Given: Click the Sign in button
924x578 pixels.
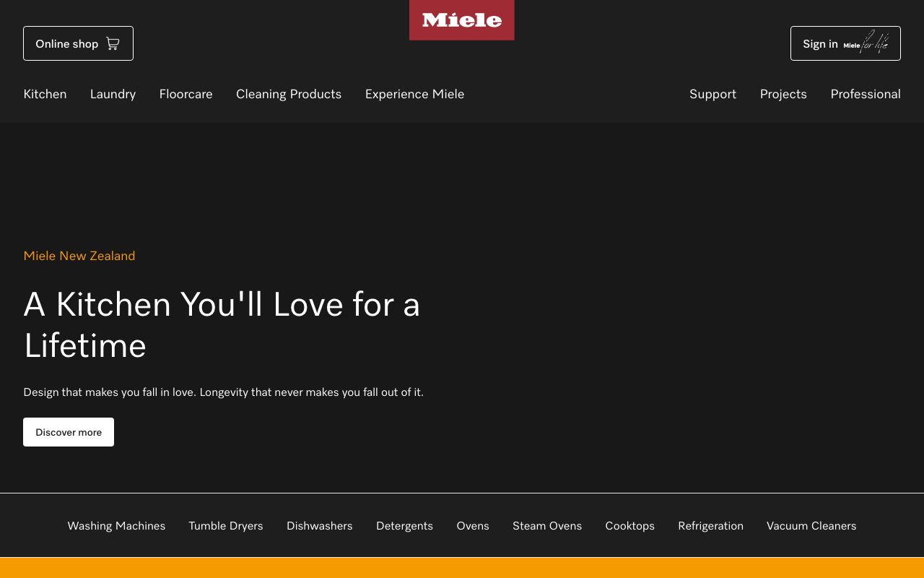Looking at the screenshot, I should [x=845, y=43].
